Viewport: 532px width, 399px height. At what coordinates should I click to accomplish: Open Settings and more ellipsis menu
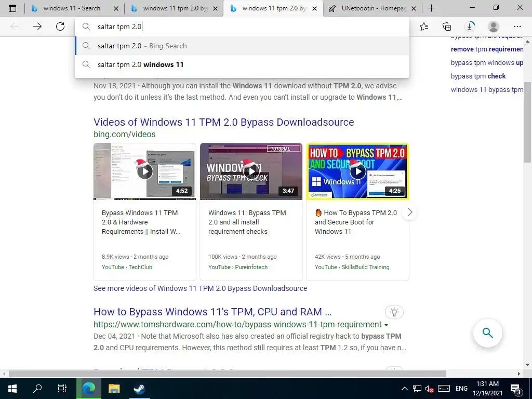pos(517,26)
